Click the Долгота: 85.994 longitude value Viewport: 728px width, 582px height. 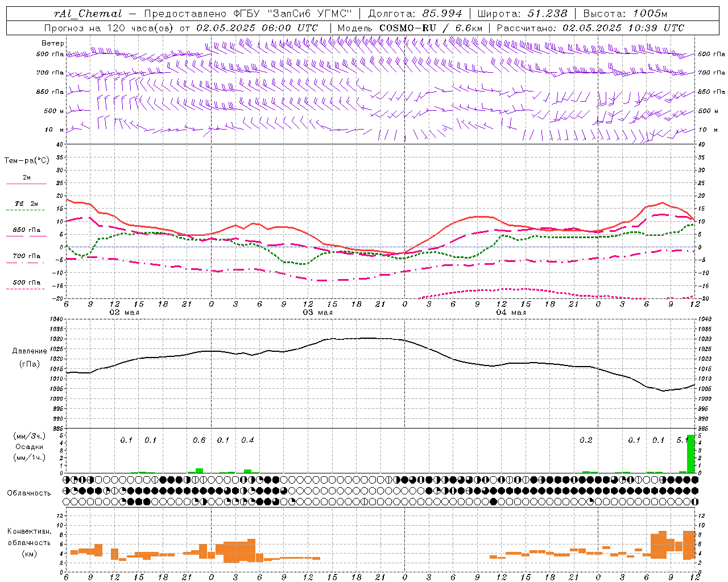click(x=416, y=14)
